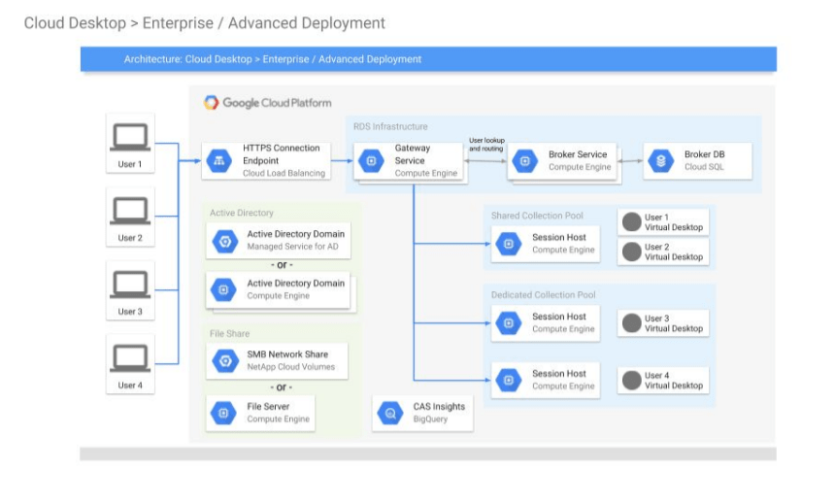Click the User 1 Virtual Desktop circle icon
Screen dimensions: 835x504
click(631, 221)
